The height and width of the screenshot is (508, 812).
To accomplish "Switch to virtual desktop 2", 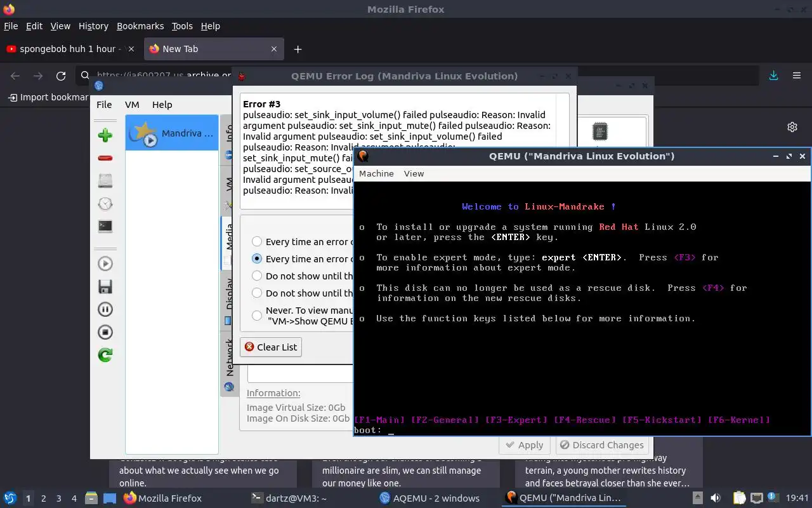I will (44, 498).
